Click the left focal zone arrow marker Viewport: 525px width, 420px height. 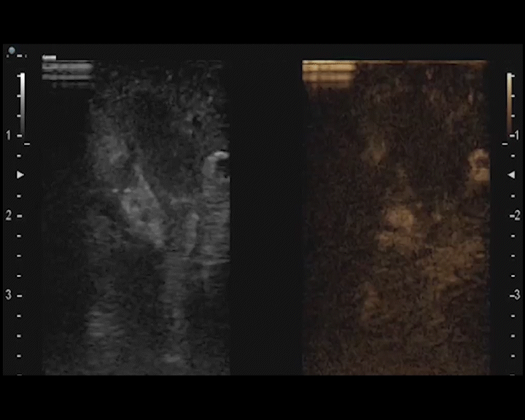pyautogui.click(x=20, y=175)
